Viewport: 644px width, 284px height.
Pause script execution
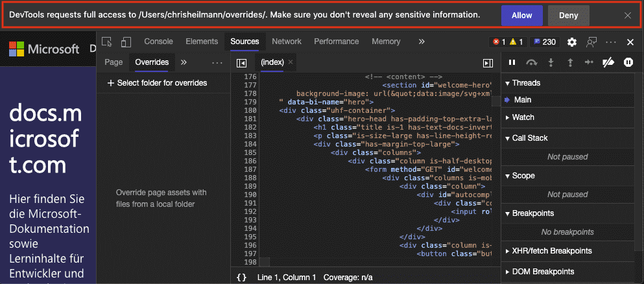[512, 63]
